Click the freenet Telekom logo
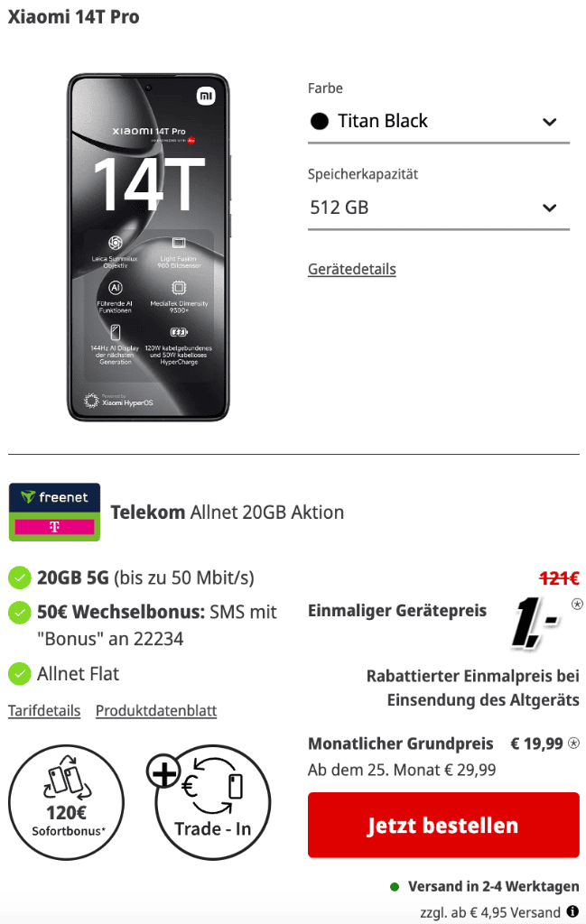 point(54,512)
